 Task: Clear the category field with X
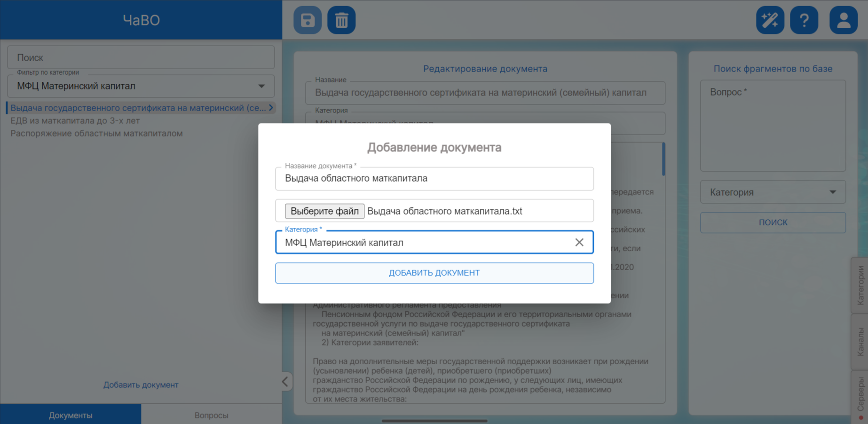tap(579, 242)
